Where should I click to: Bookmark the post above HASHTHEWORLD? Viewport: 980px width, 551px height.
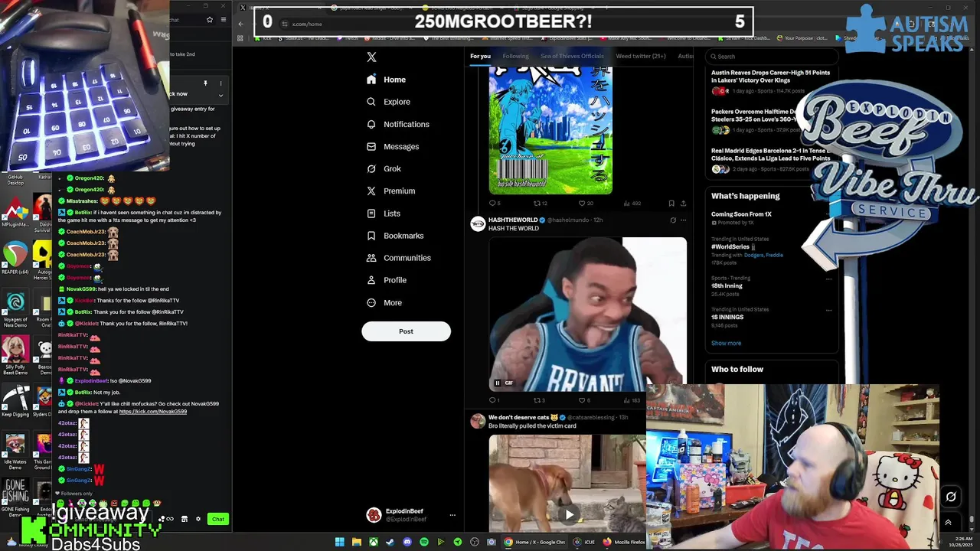(671, 204)
